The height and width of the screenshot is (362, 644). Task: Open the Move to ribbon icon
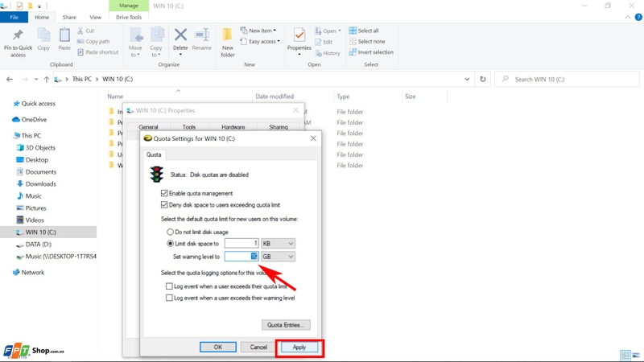(135, 35)
